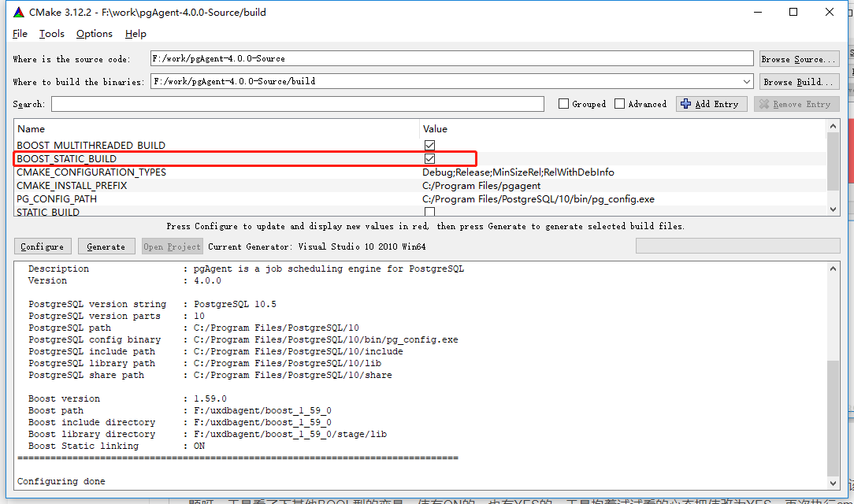Toggle BOOST_MULTITHREADED_BUILD checkbox
The height and width of the screenshot is (504, 854).
[x=429, y=146]
